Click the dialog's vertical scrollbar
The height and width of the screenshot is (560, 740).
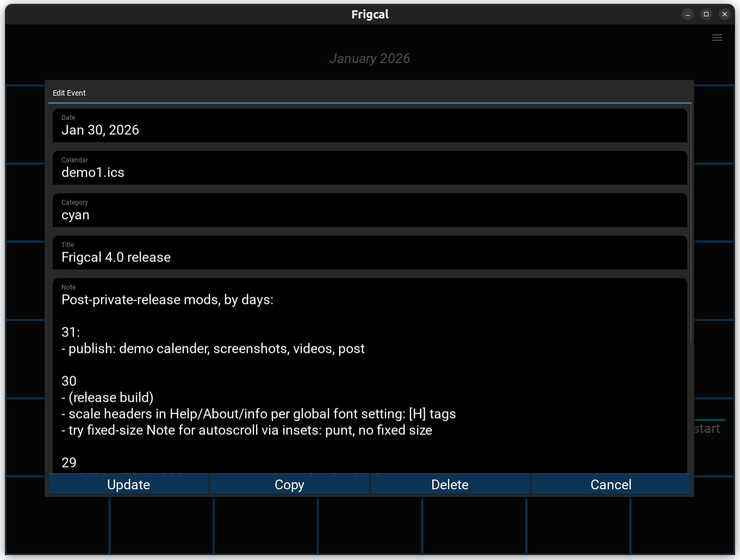(x=691, y=228)
